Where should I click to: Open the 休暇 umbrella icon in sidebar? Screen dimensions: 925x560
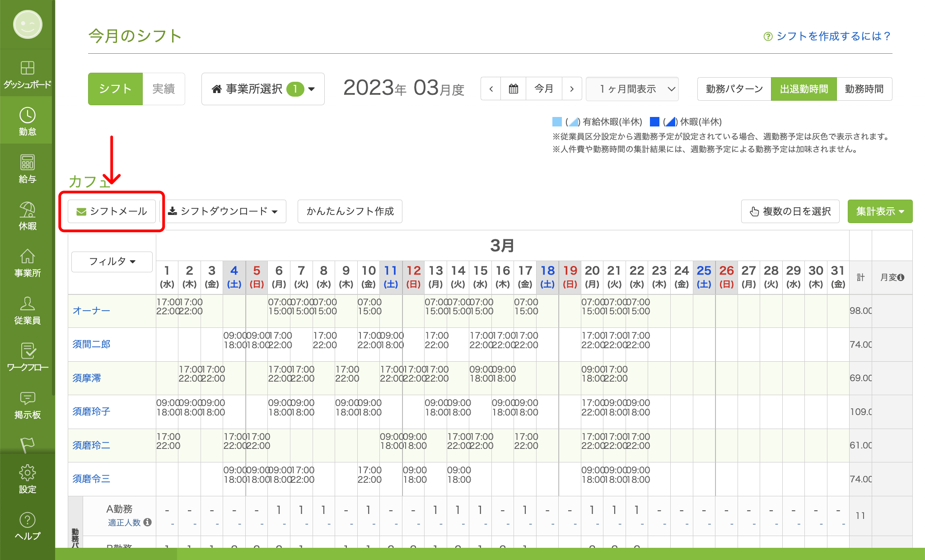coord(27,215)
